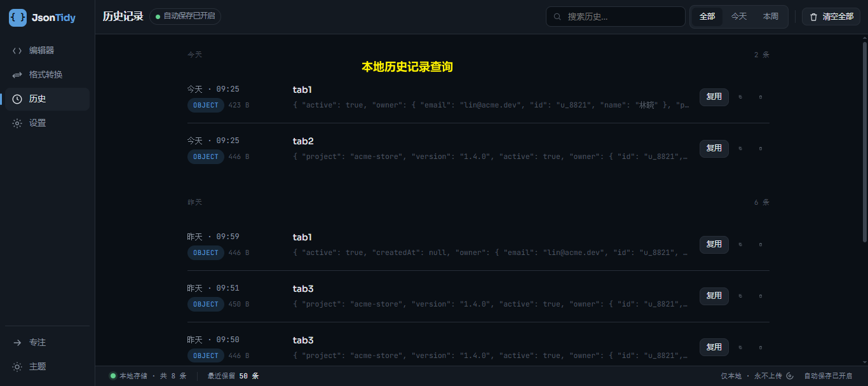Click the 今天 group heading
The height and width of the screenshot is (386, 868).
[194, 55]
